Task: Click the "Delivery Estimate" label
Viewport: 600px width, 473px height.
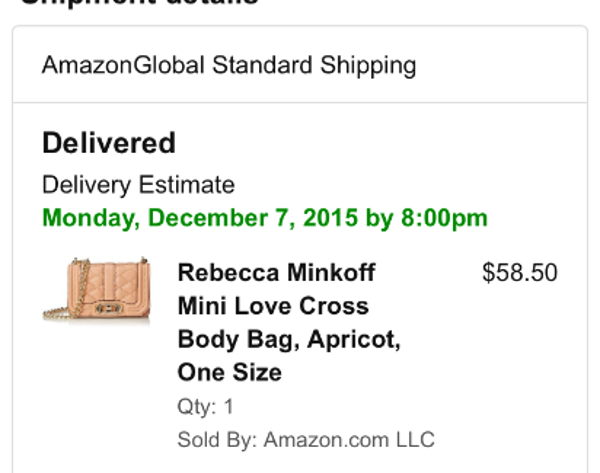Action: 138,185
